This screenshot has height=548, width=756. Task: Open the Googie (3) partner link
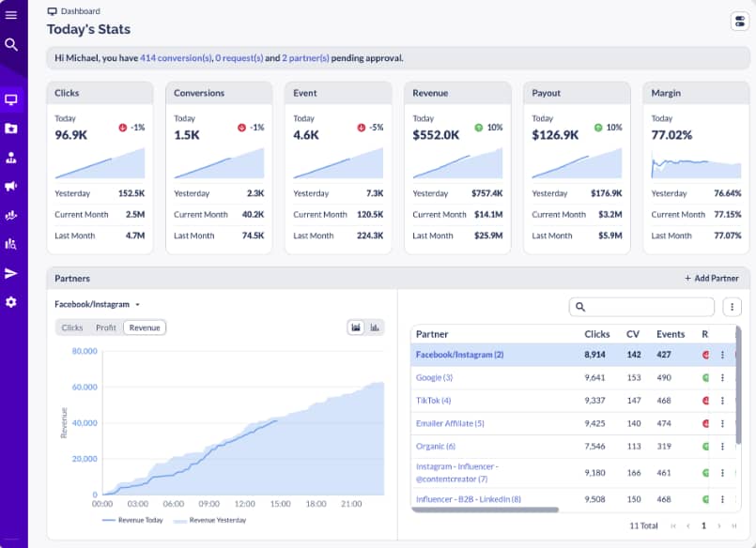tap(436, 377)
